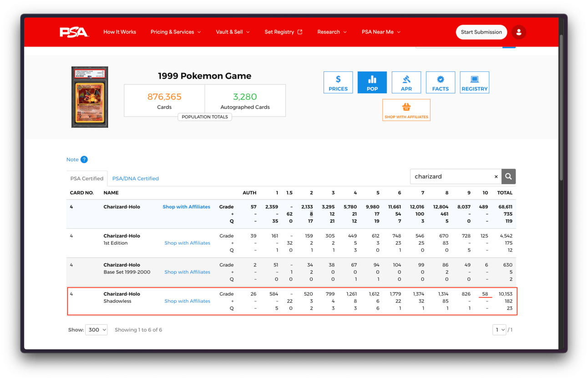This screenshot has width=588, height=380.
Task: Open the Registry section
Action: coord(475,82)
